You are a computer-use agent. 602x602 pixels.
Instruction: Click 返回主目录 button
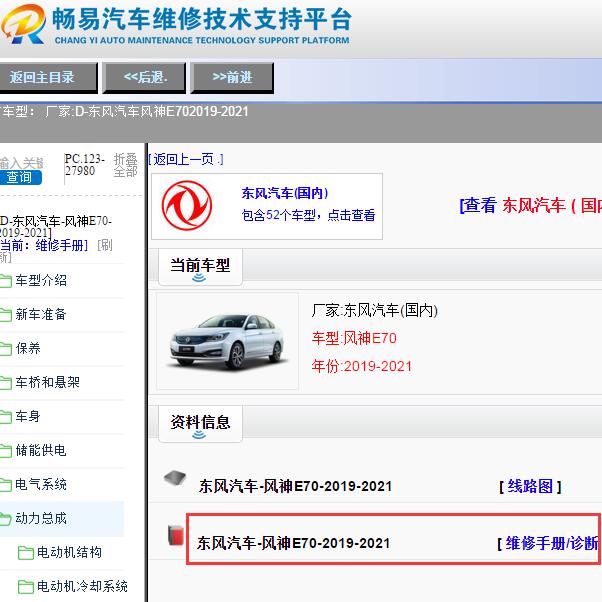48,78
